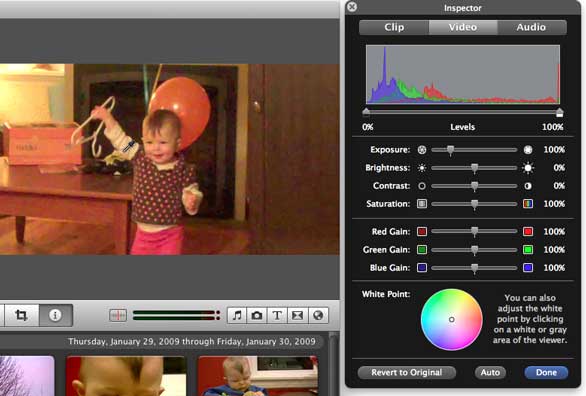Switch to the Audio tab
Image resolution: width=586 pixels, height=396 pixels.
(531, 27)
